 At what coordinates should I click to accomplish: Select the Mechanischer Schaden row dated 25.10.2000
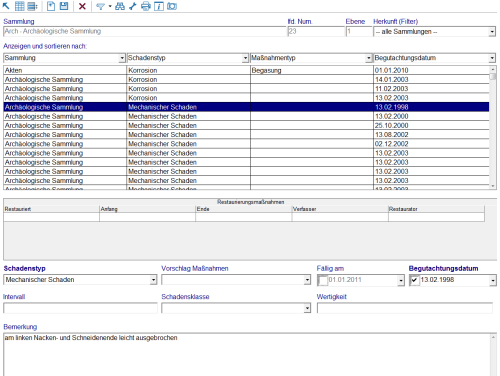(x=246, y=125)
